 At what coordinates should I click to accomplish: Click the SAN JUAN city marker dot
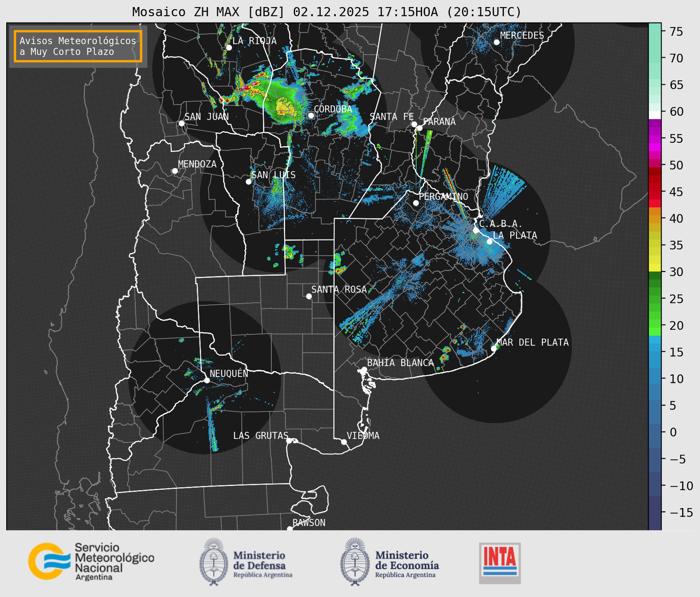coord(181,123)
